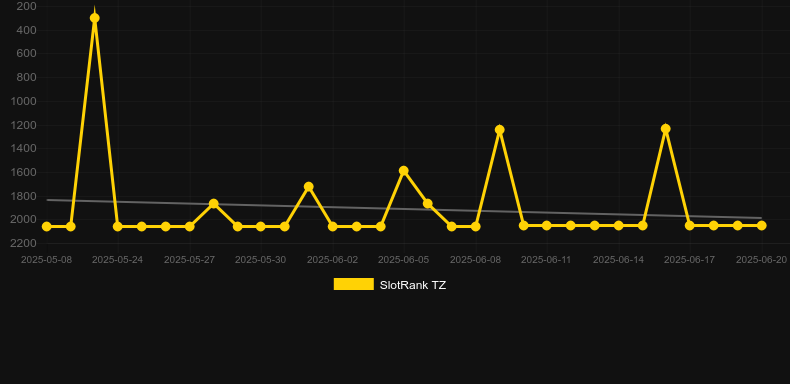Toggle the SlotRank TZ legend label
This screenshot has height=384, width=790.
point(413,285)
